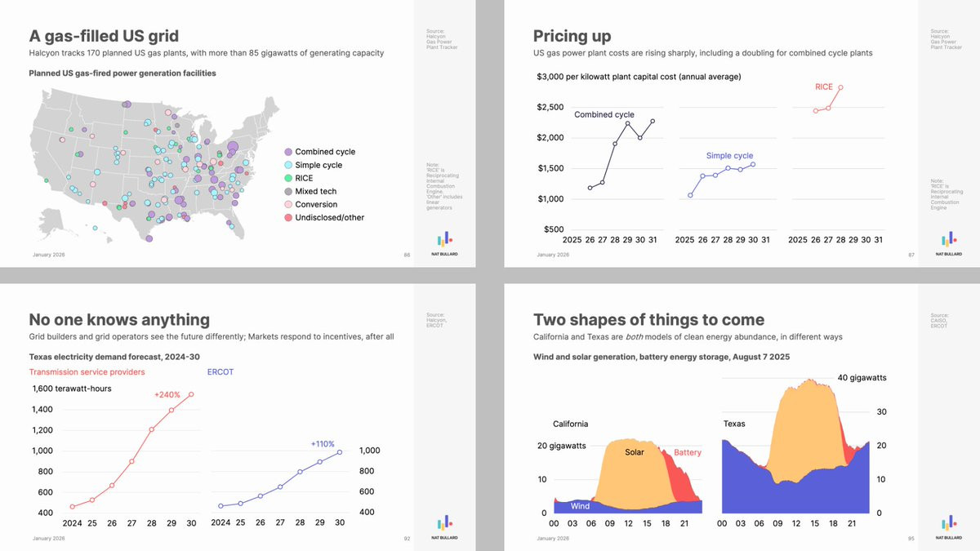This screenshot has height=551, width=980.
Task: Click the '1,400' axis value
Action: (x=42, y=410)
